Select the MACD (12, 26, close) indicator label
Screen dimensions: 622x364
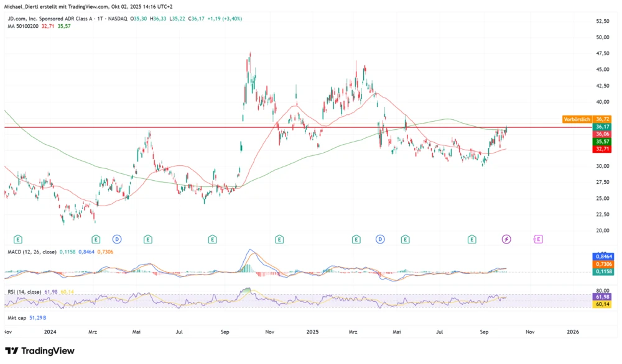click(x=31, y=253)
